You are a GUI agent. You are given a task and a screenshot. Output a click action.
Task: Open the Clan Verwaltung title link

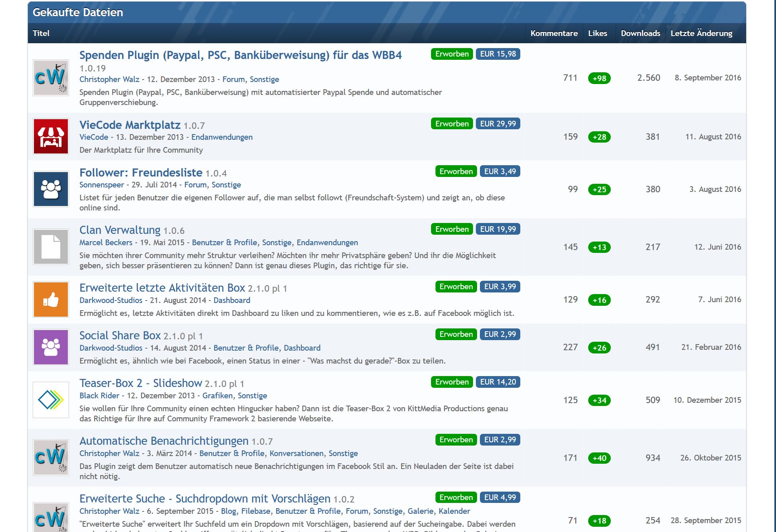120,230
